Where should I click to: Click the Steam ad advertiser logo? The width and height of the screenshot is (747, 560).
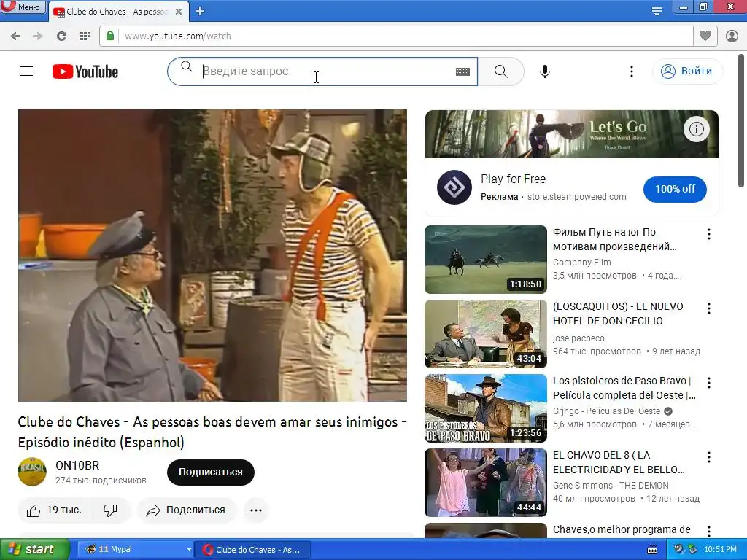click(454, 187)
